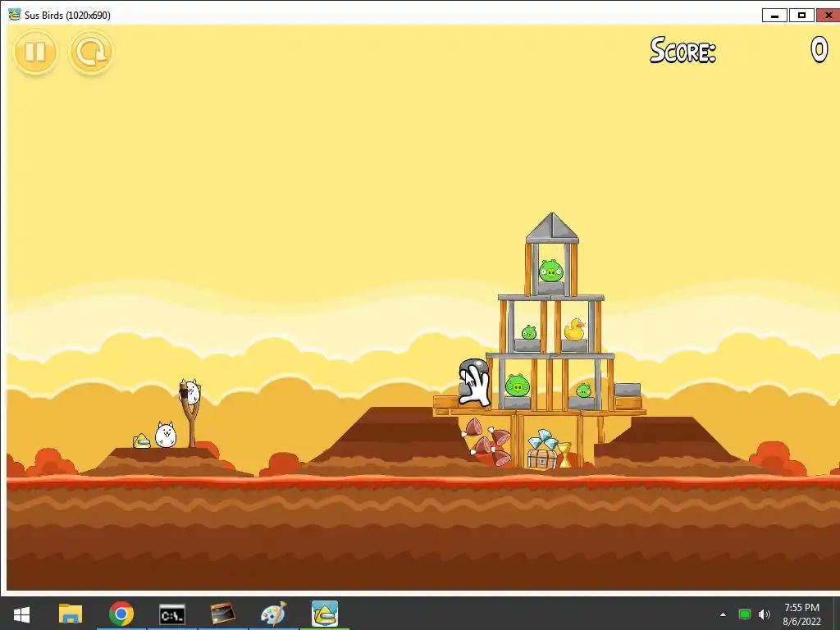
Task: Open the Windows Start menu
Action: pos(21,614)
